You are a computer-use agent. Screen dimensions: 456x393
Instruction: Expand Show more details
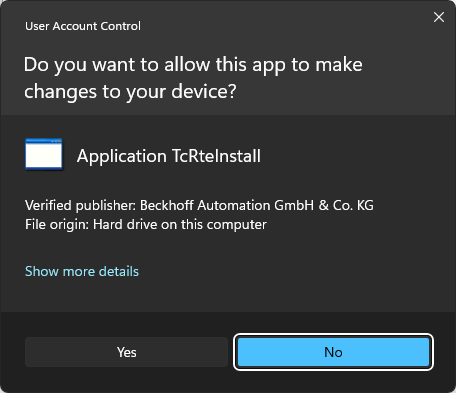pyautogui.click(x=82, y=271)
